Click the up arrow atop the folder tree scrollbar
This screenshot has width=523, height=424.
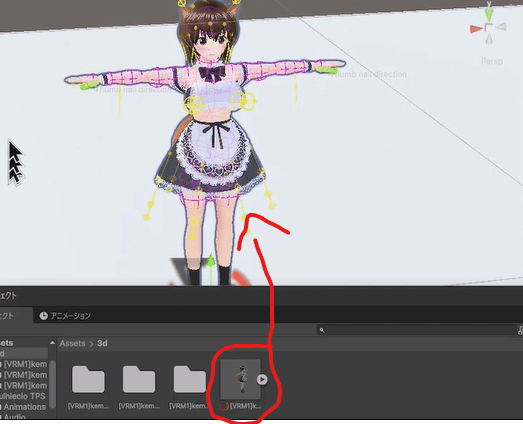click(52, 343)
